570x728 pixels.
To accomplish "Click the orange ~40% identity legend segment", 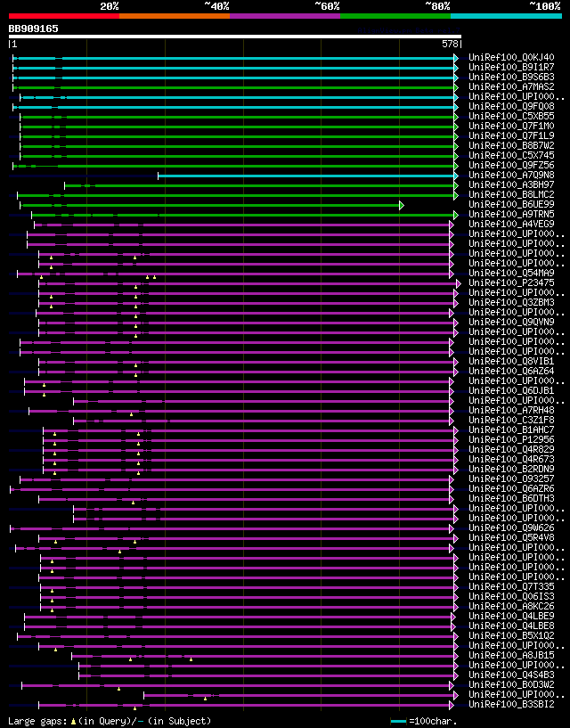I will [x=175, y=16].
